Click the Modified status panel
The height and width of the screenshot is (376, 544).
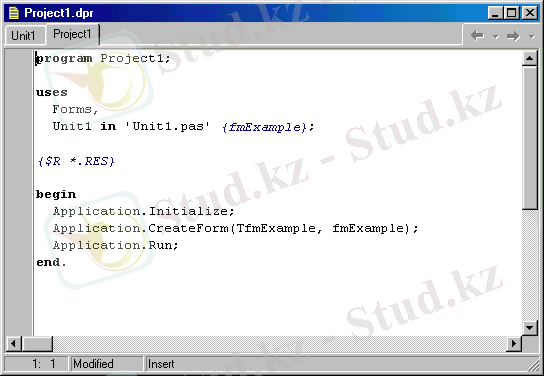click(107, 364)
